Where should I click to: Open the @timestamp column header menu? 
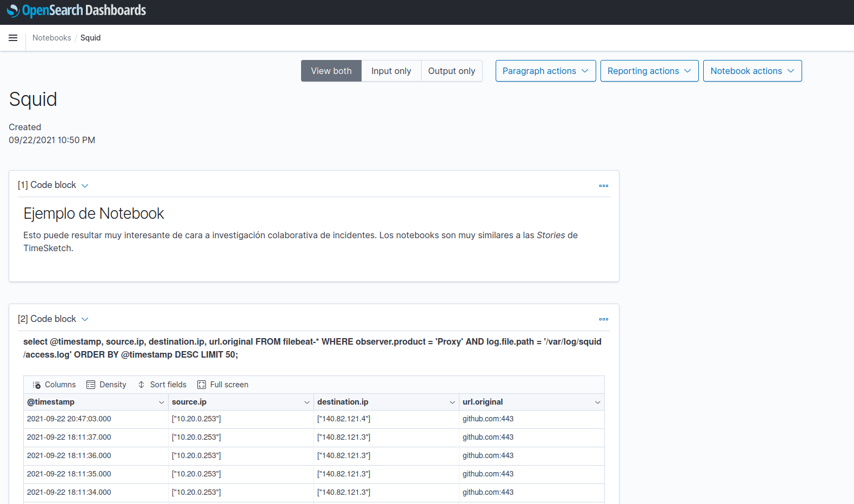(161, 402)
